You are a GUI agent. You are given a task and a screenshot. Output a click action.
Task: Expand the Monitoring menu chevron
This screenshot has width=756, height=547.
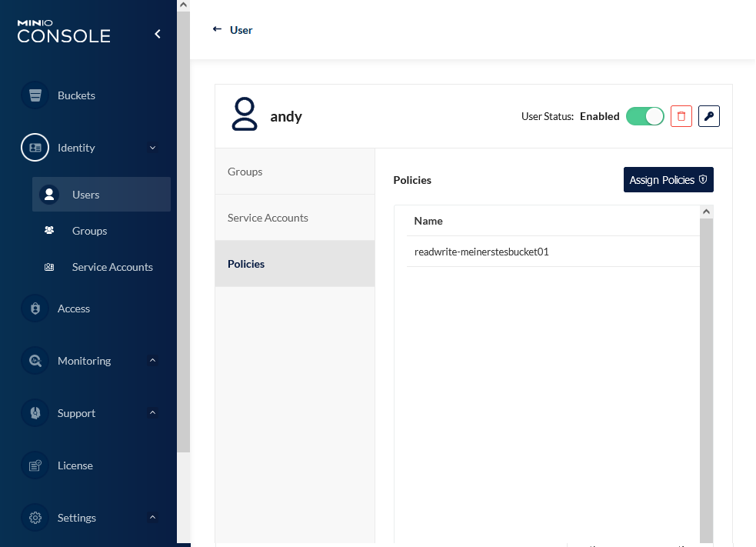click(152, 361)
